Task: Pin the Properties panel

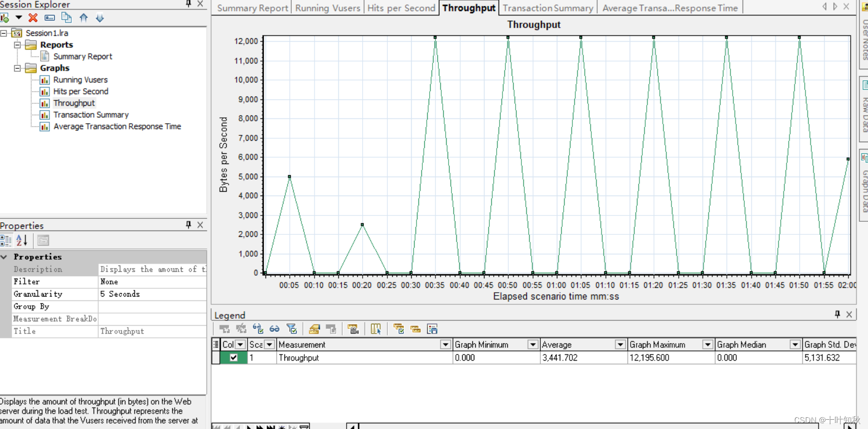Action: point(188,225)
